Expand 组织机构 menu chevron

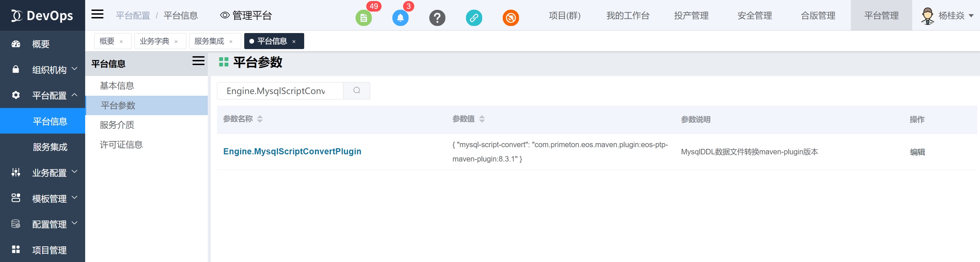click(75, 69)
